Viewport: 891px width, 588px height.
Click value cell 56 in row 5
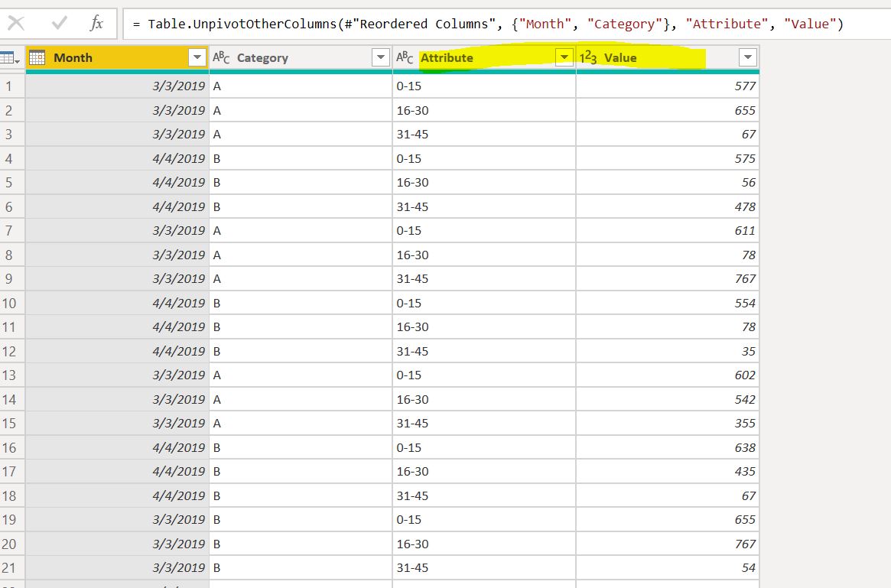[668, 183]
